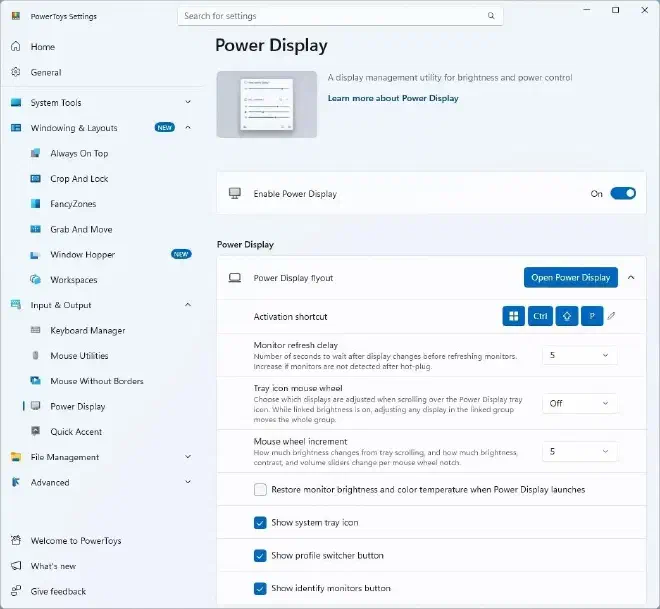Click the Window Hopper icon
The height and width of the screenshot is (609, 660).
[x=35, y=255]
